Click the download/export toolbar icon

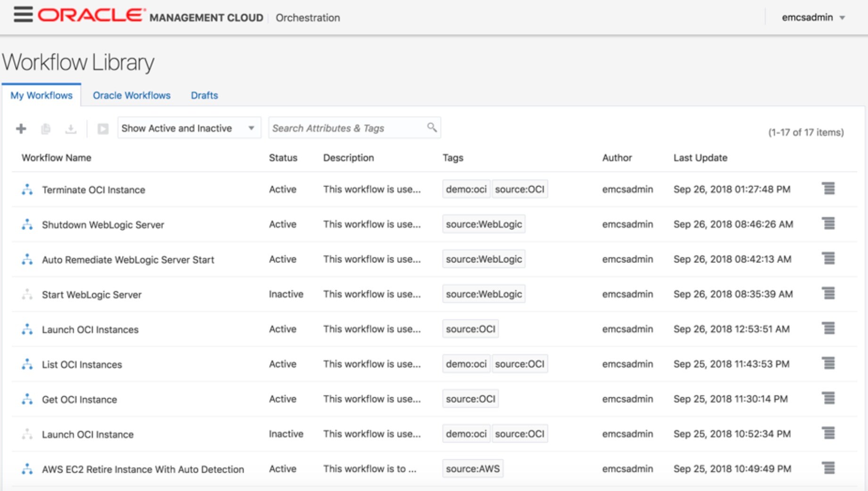71,129
